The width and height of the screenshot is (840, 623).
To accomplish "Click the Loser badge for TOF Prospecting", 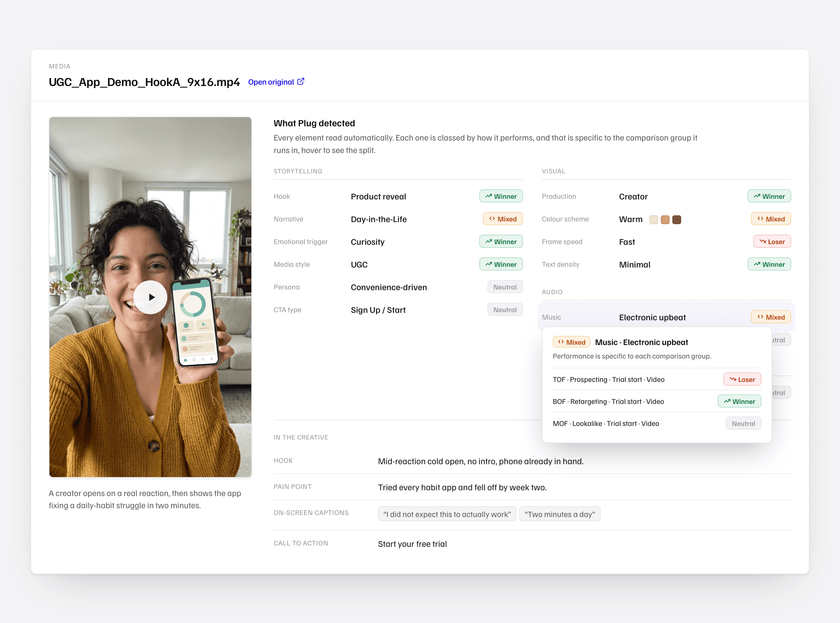I will pos(742,379).
